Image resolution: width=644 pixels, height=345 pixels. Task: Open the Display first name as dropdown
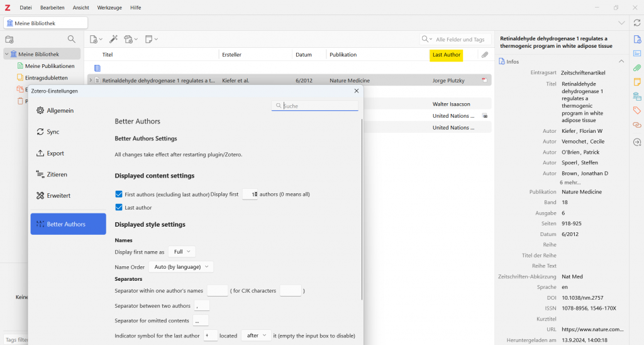tap(182, 252)
